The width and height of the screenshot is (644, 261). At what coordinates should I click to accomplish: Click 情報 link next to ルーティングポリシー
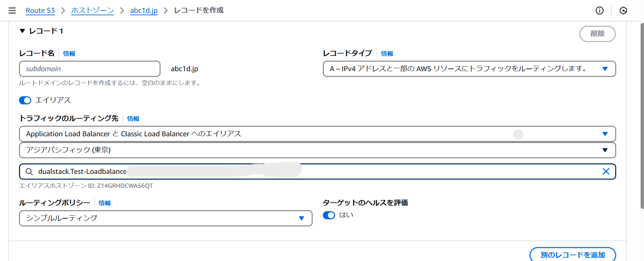coord(105,203)
